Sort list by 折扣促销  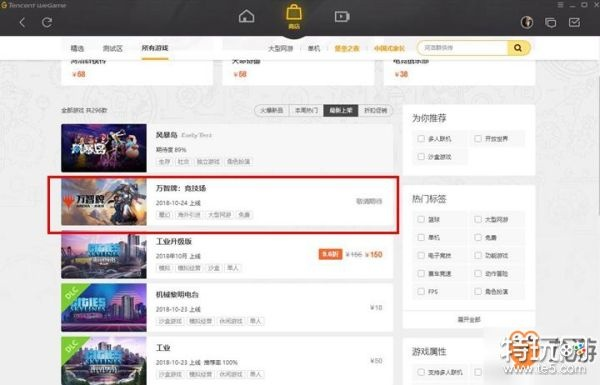(x=375, y=110)
